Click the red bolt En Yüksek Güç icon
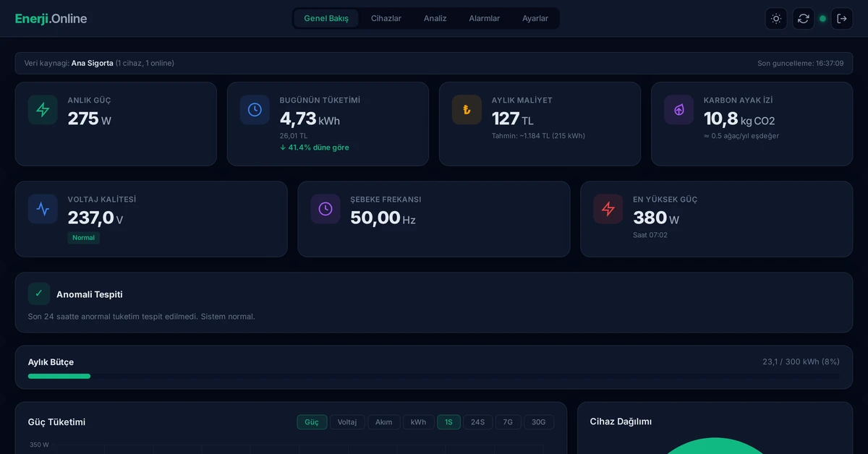Screen dimensions: 868x454 608,209
